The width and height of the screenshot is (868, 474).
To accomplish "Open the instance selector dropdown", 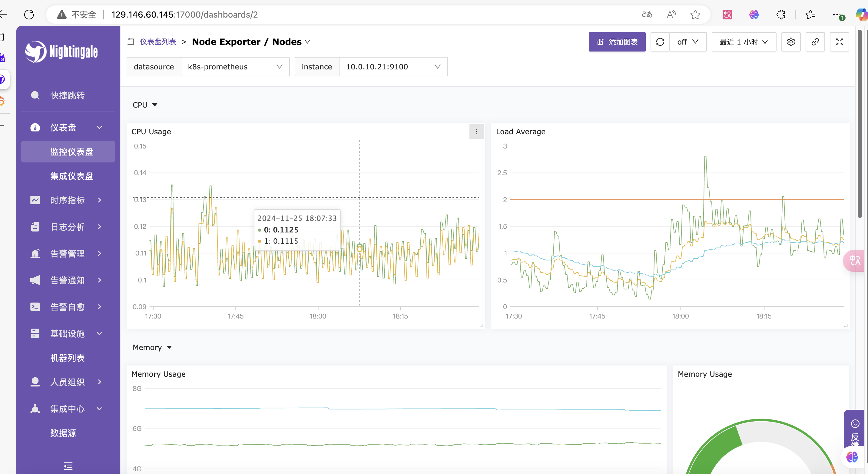I will (393, 67).
